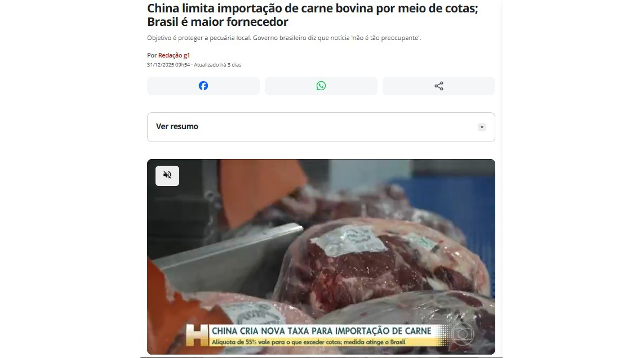The height and width of the screenshot is (358, 644).
Task: Select the subtitle about protecting local livestock
Action: pos(284,38)
